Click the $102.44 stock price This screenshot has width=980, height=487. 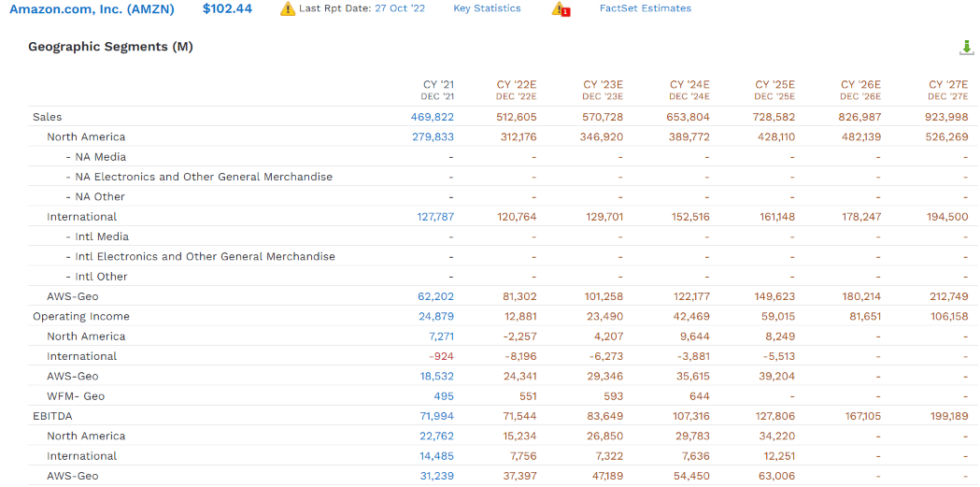pos(228,8)
